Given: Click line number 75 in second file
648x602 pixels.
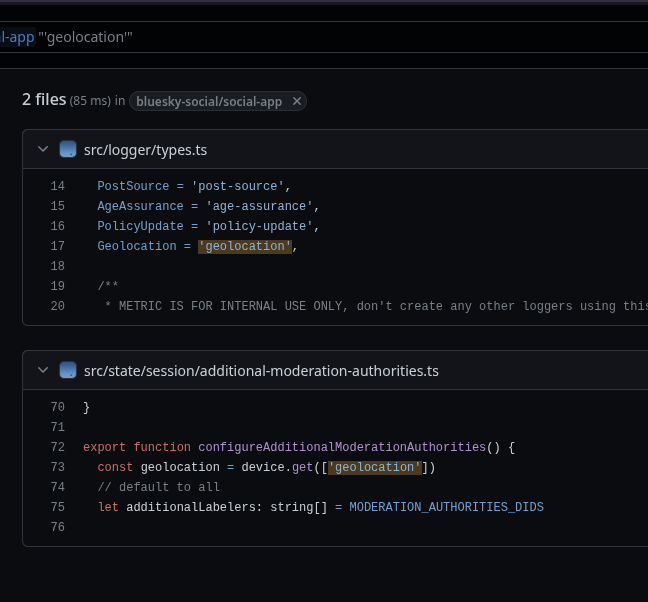Looking at the screenshot, I should tap(57, 507).
